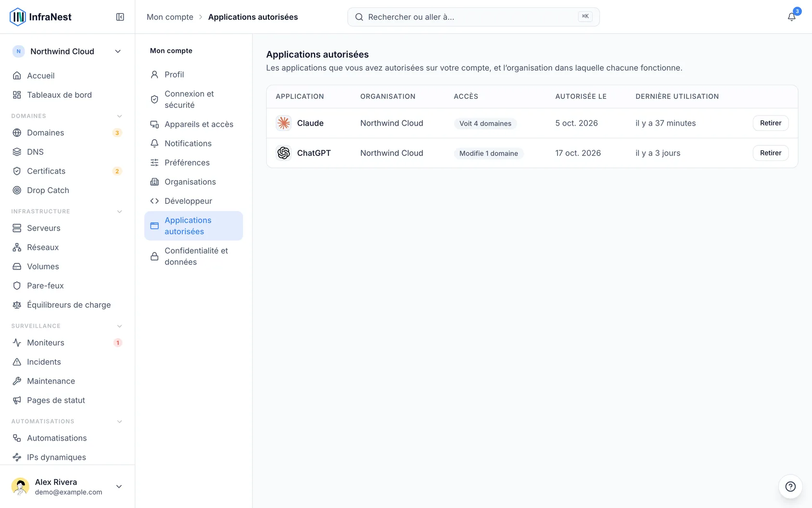Click the Drop Catch target icon
The width and height of the screenshot is (812, 508).
pos(17,191)
